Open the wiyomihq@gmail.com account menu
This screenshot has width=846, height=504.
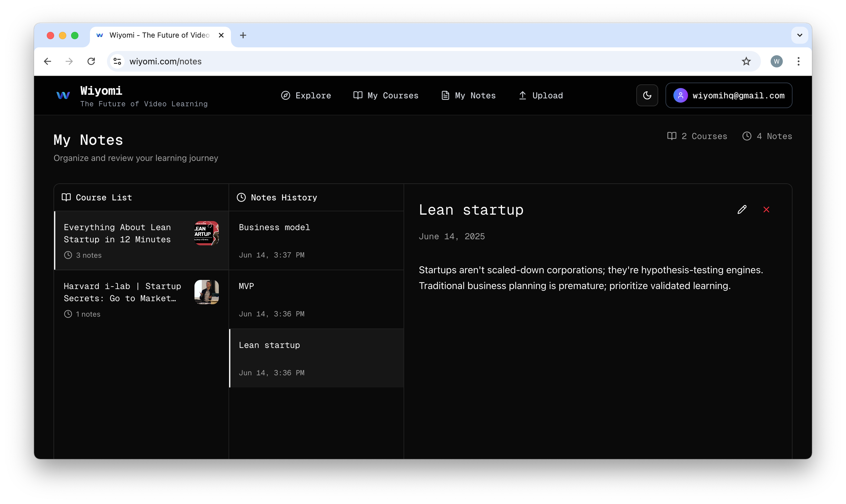point(729,95)
